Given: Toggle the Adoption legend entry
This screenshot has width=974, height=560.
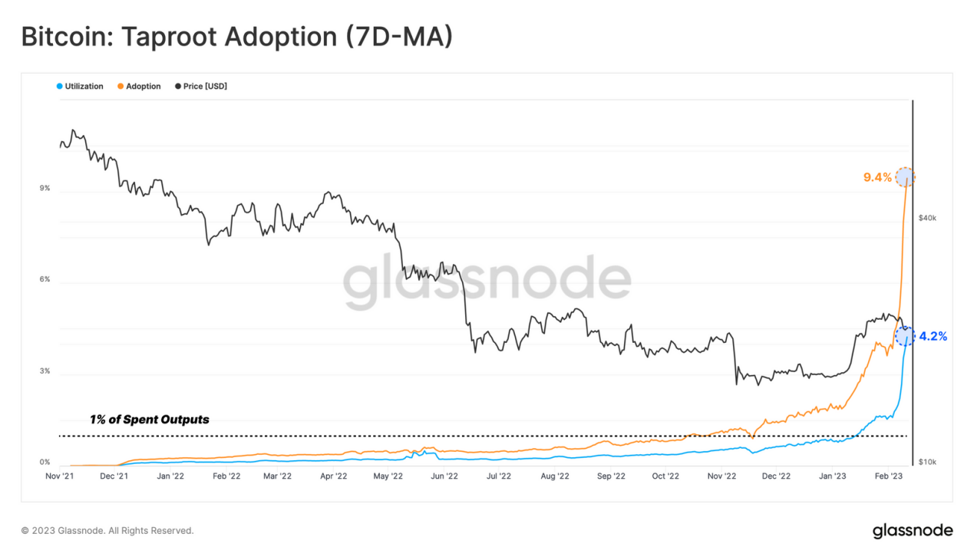Looking at the screenshot, I should (140, 86).
